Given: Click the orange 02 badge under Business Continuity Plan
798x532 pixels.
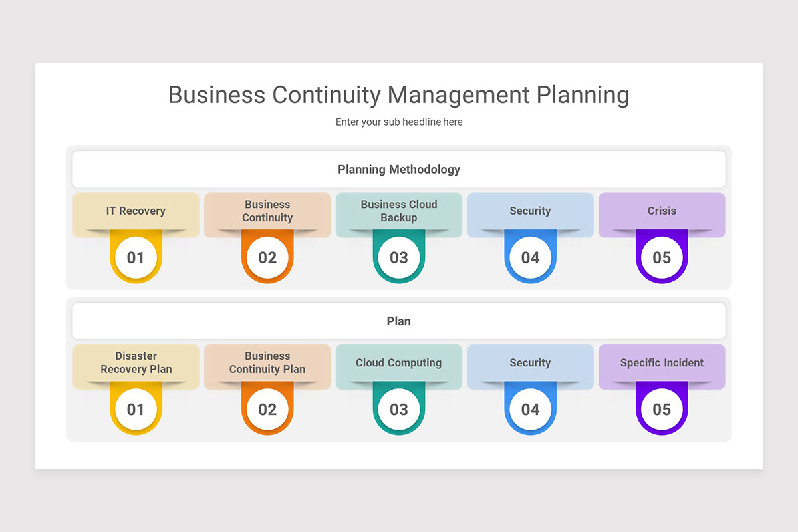Looking at the screenshot, I should (x=267, y=408).
